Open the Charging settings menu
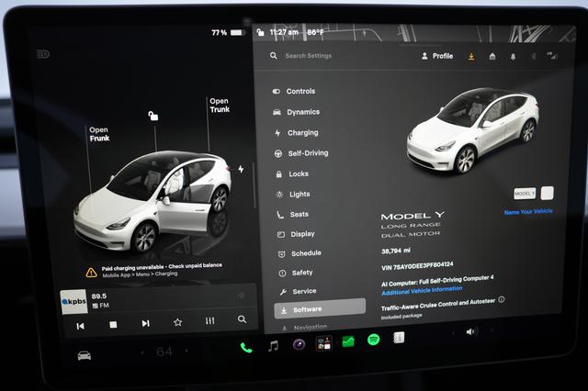The height and width of the screenshot is (391, 588). 296,132
